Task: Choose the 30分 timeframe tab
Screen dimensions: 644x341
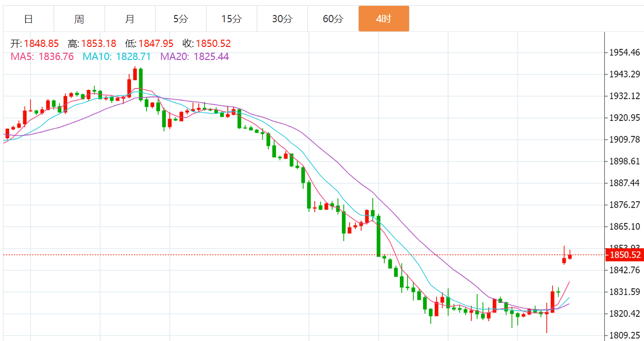Action: point(282,19)
